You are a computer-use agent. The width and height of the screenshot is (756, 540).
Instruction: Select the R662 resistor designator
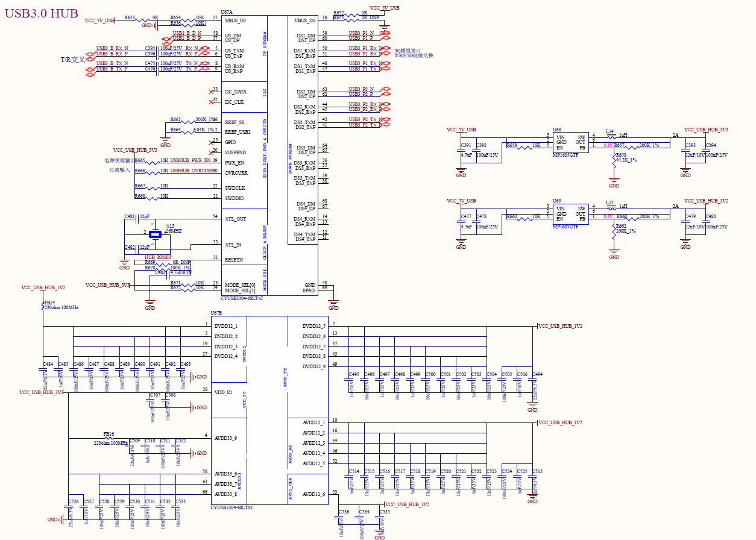point(621,226)
